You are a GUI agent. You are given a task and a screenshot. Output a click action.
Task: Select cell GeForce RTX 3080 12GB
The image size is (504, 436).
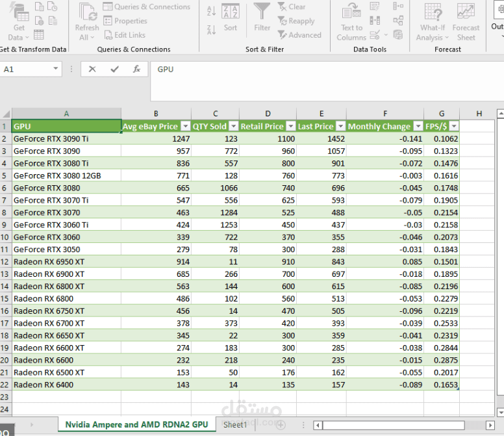[x=66, y=175]
